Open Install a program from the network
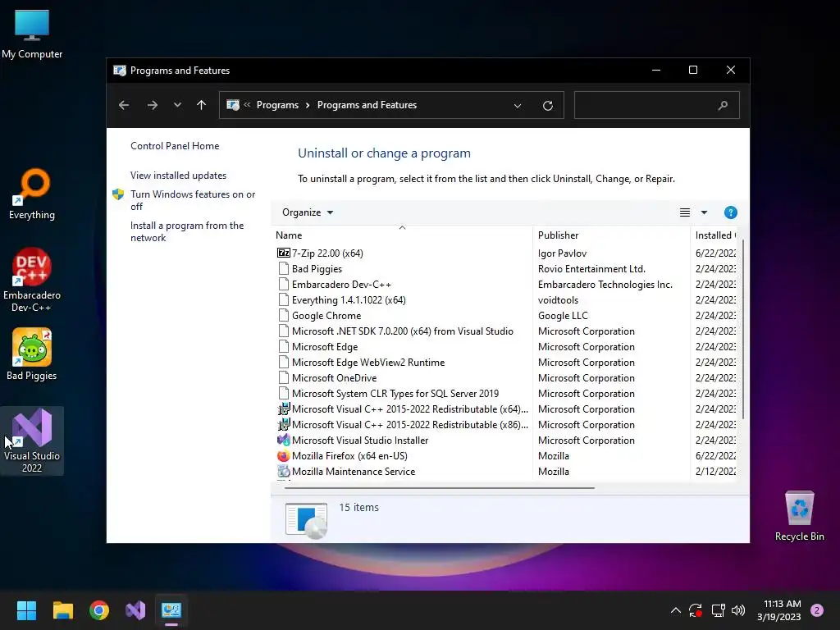The height and width of the screenshot is (630, 840). click(187, 231)
